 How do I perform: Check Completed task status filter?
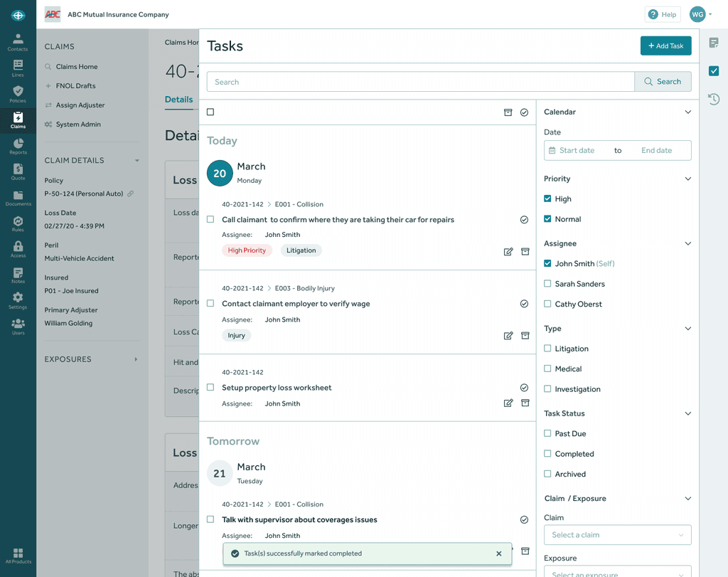(x=547, y=453)
